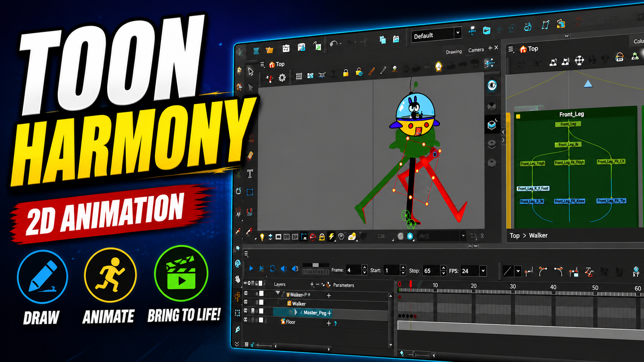Viewport: 644px width, 362px height.
Task: Open the Camera view hamburger menu
Action: tap(262, 64)
